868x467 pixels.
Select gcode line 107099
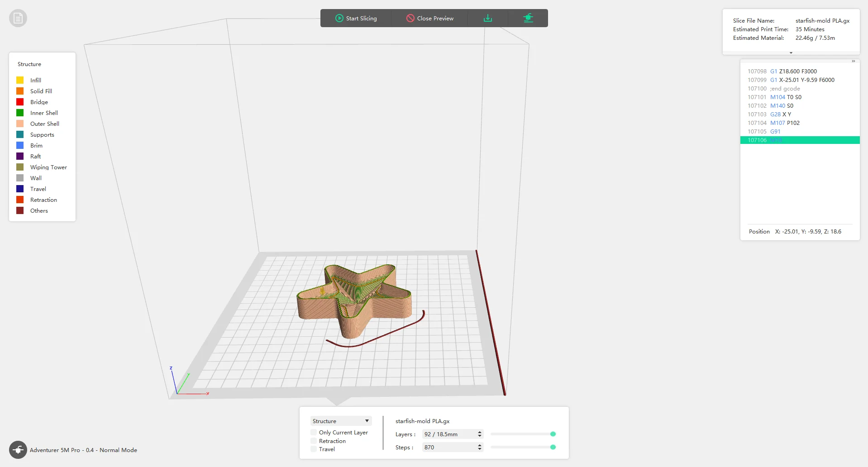click(x=800, y=80)
